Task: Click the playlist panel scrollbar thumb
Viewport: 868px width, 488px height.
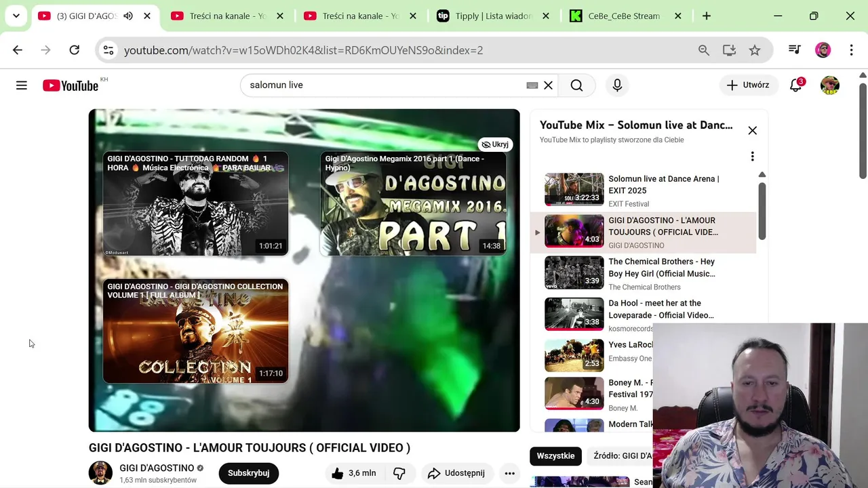Action: click(762, 210)
